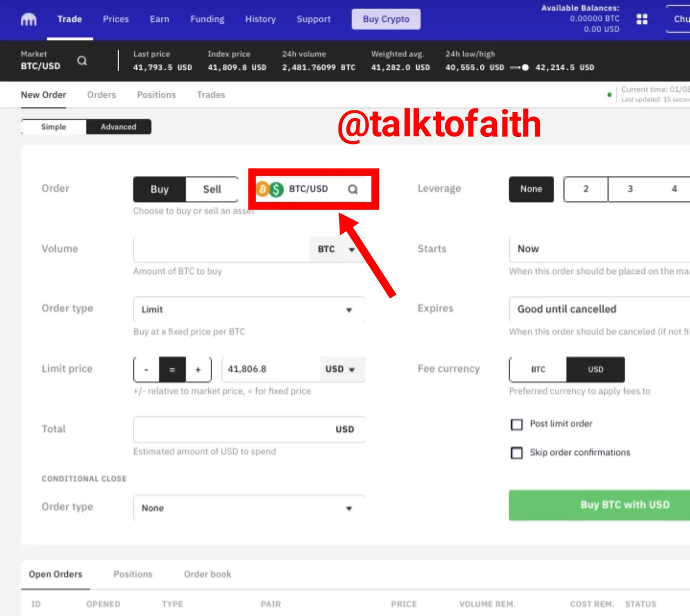
Task: Click the green connection status dot
Action: pyautogui.click(x=609, y=95)
